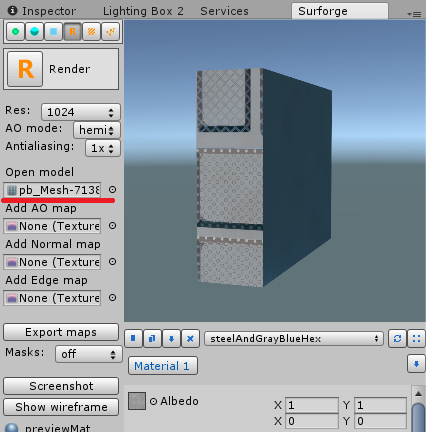Select the orange zigzag tool icon

click(x=110, y=32)
